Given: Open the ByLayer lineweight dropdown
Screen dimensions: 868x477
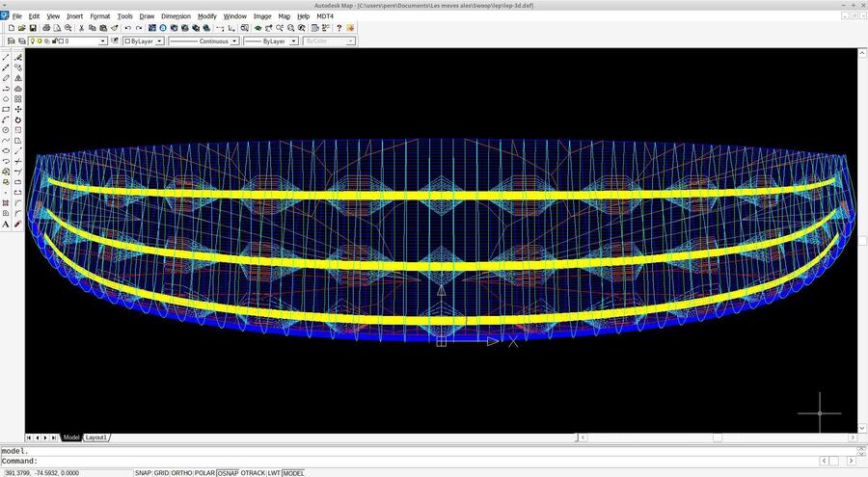Looking at the screenshot, I should click(x=296, y=41).
